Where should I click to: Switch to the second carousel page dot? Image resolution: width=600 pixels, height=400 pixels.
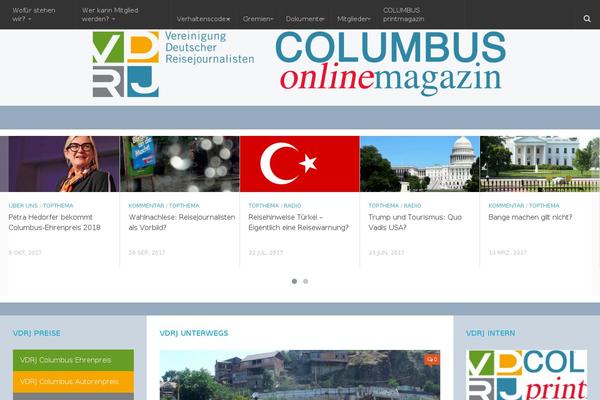306,281
